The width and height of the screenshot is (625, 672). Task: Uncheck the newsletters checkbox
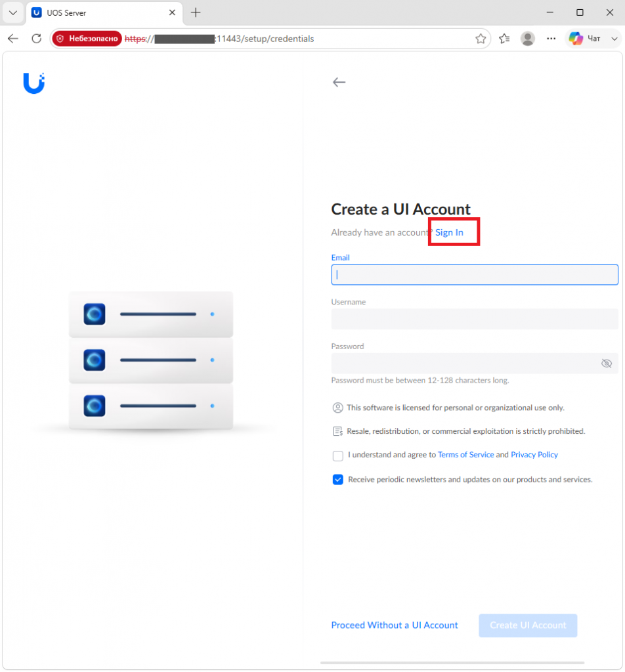[338, 480]
